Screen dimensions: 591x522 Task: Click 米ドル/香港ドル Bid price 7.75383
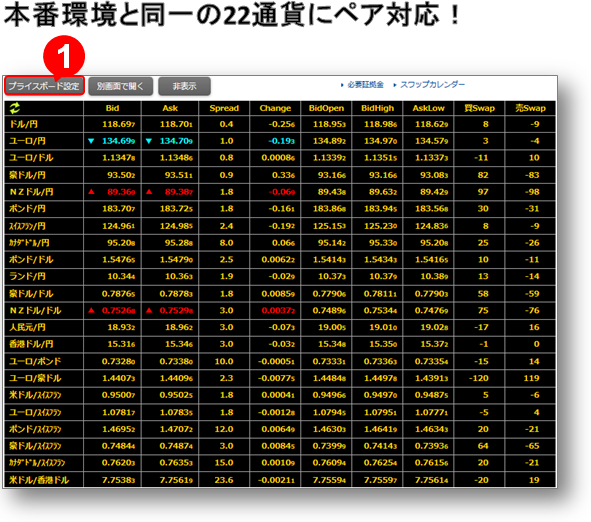coord(118,480)
